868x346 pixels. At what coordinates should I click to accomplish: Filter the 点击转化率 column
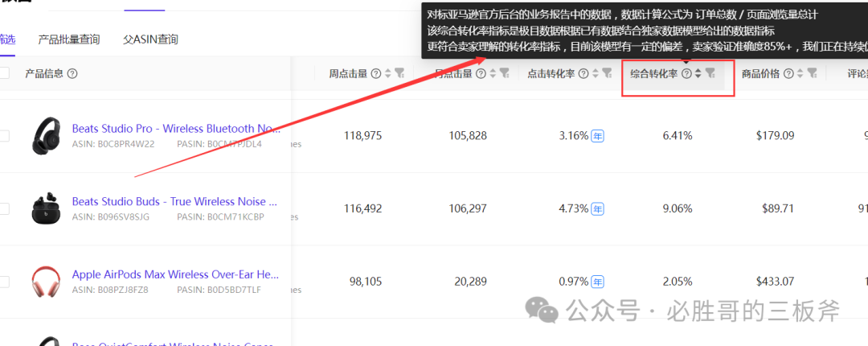pyautogui.click(x=607, y=73)
